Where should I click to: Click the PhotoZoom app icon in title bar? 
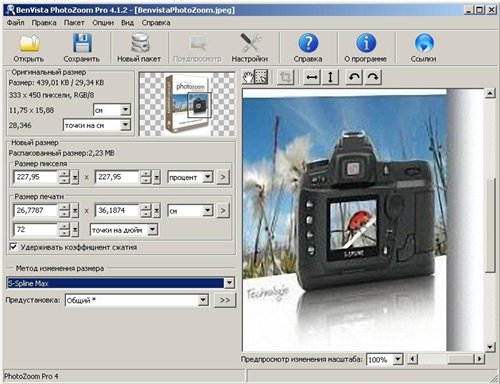point(10,10)
